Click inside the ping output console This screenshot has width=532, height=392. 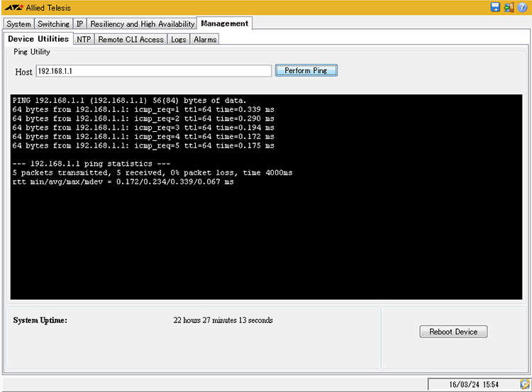click(266, 234)
